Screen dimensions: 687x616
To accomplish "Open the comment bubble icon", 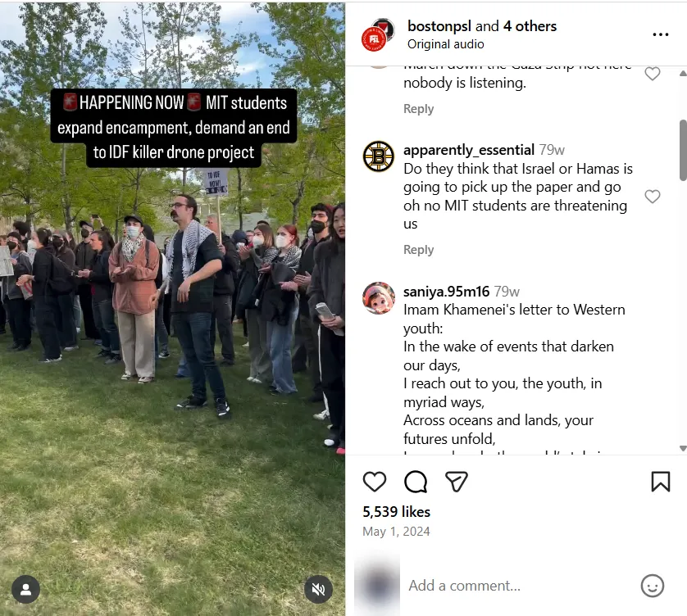I will [416, 482].
